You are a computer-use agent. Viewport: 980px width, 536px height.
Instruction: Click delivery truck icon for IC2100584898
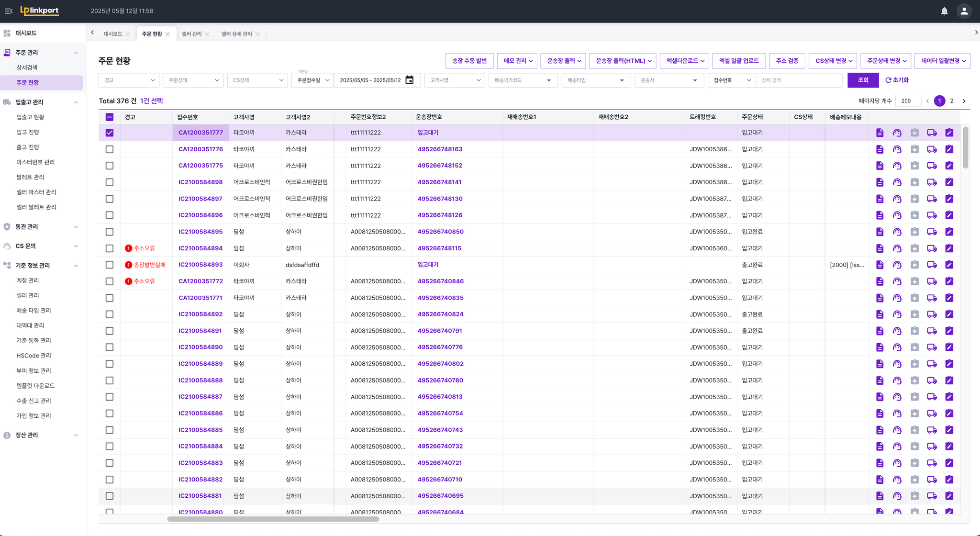[932, 182]
